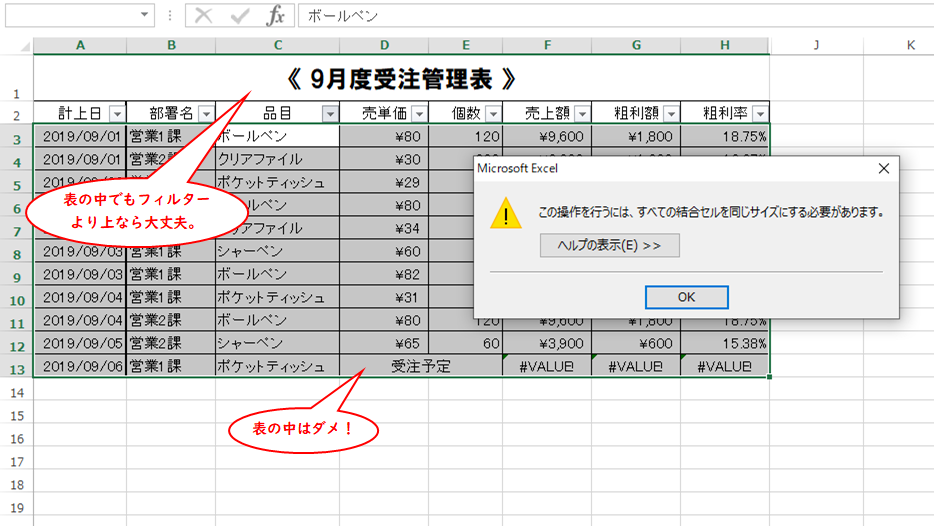934x526 pixels.
Task: Open the Name Box dropdown arrow
Action: pyautogui.click(x=146, y=16)
